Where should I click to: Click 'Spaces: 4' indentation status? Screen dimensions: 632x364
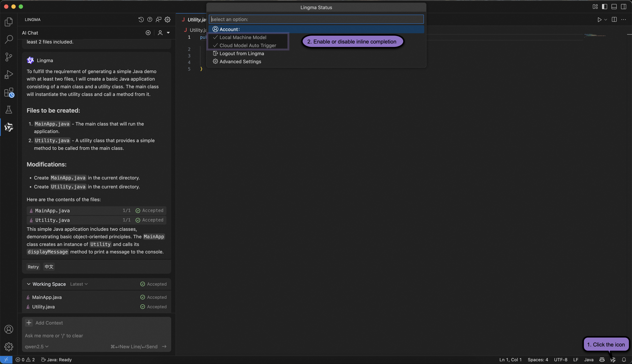[538, 360]
